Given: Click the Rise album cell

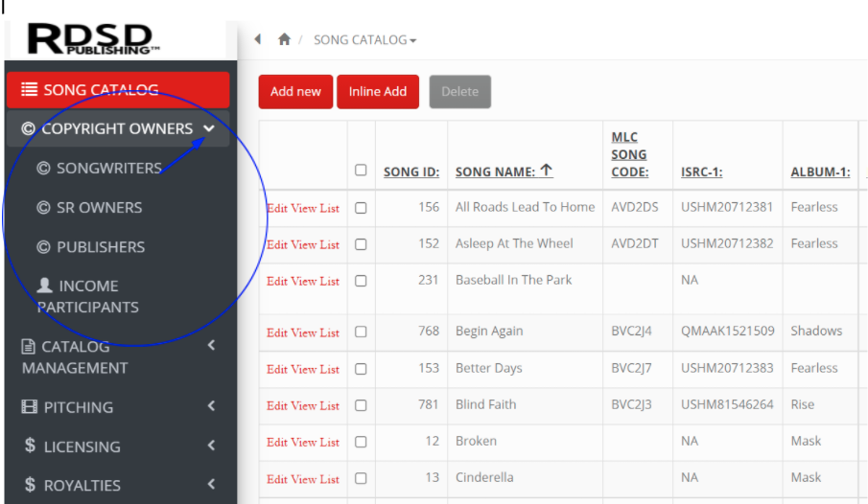Looking at the screenshot, I should click(x=802, y=405).
